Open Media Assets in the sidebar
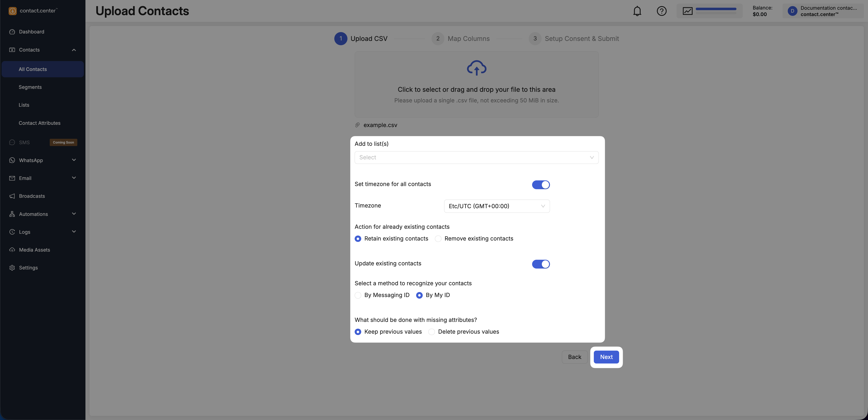This screenshot has height=420, width=868. pos(34,250)
